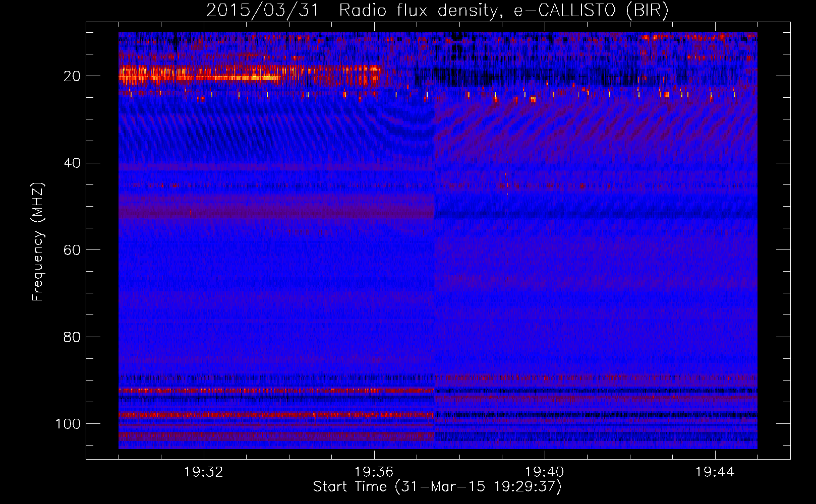The image size is (816, 504).
Task: Click the '40' frequency tick label
Action: (x=72, y=163)
